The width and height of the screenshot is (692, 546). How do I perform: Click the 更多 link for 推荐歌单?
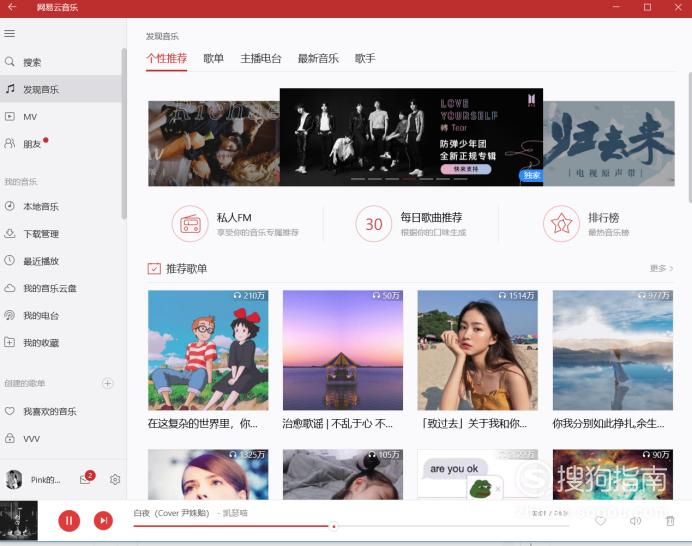[661, 268]
